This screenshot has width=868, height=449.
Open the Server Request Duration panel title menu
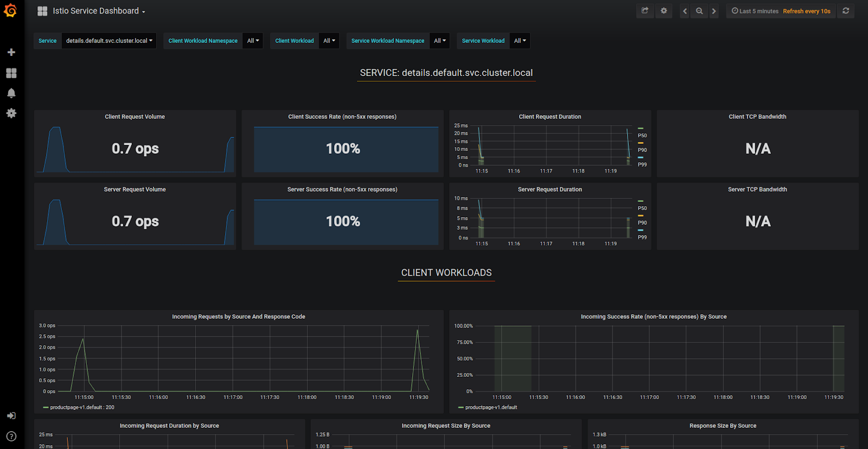tap(550, 189)
